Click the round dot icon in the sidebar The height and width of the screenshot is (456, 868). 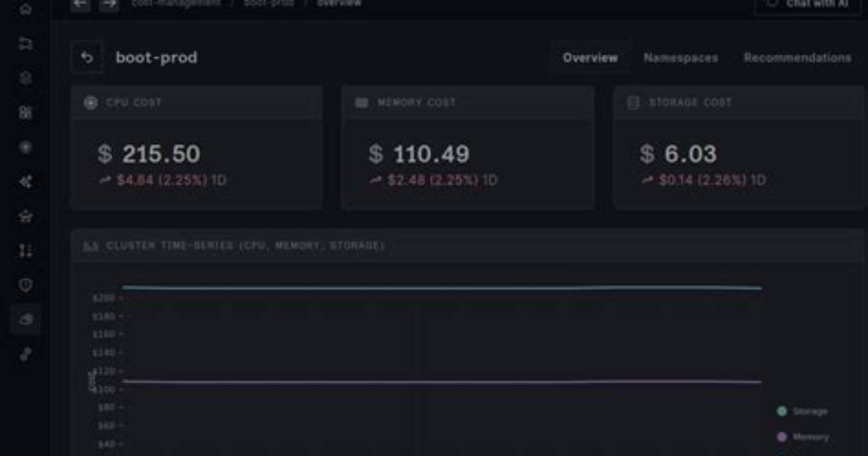pyautogui.click(x=25, y=147)
